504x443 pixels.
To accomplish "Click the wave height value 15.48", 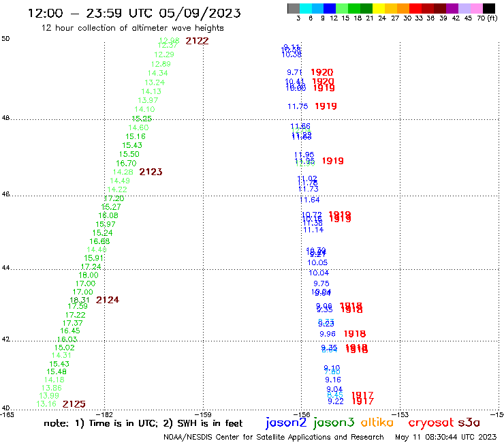I will 57,371.
